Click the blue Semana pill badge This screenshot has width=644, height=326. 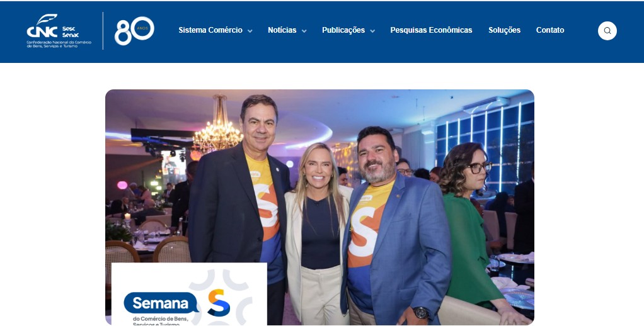click(161, 303)
